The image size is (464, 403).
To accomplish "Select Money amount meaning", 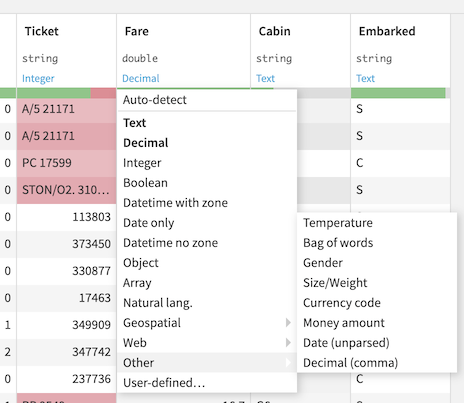I will click(377, 323).
